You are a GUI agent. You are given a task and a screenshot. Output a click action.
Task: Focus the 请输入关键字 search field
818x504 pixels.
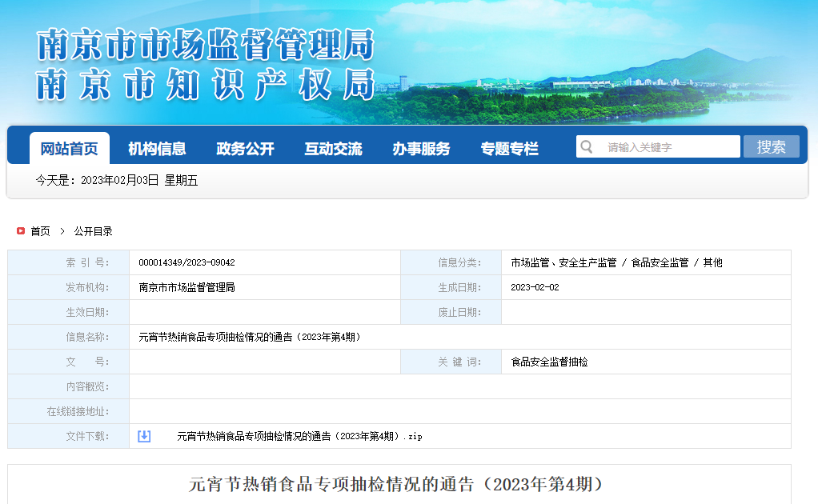658,146
